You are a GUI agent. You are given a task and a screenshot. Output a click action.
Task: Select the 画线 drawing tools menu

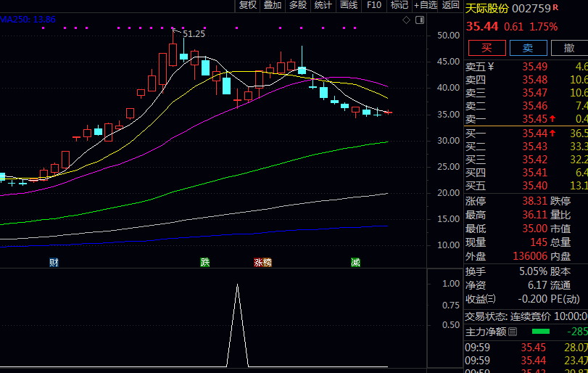(x=349, y=5)
